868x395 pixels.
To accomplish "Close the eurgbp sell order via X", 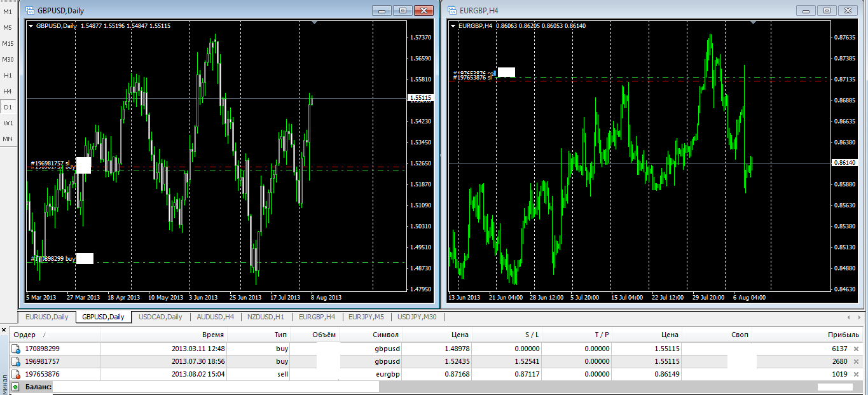I will point(856,374).
